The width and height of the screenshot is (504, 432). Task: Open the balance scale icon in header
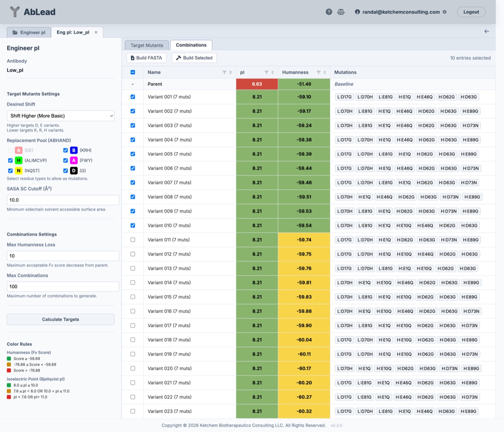tap(341, 12)
